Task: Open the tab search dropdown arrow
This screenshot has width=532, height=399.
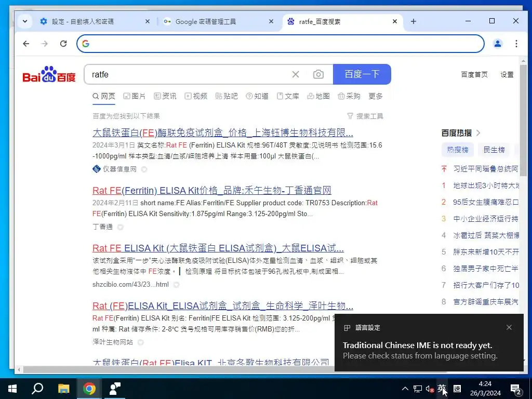Action: pos(25,21)
